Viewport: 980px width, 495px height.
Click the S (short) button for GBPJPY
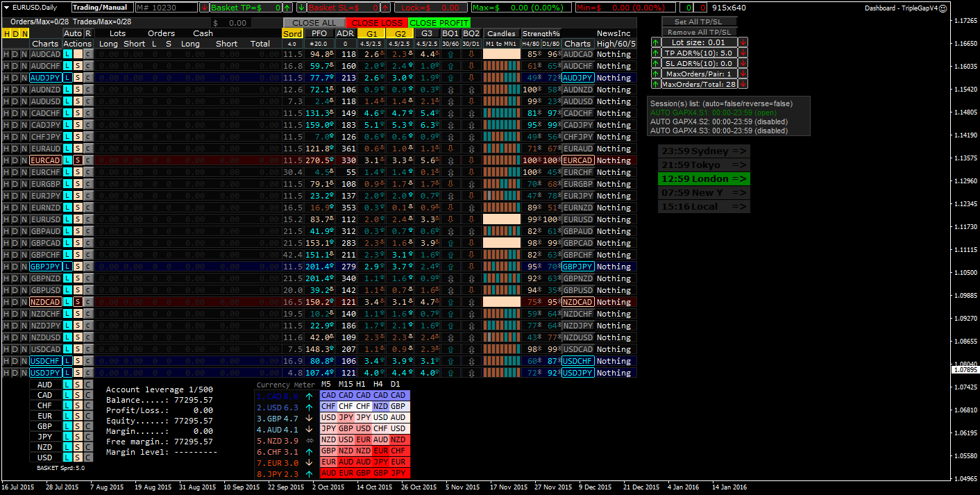[78, 267]
